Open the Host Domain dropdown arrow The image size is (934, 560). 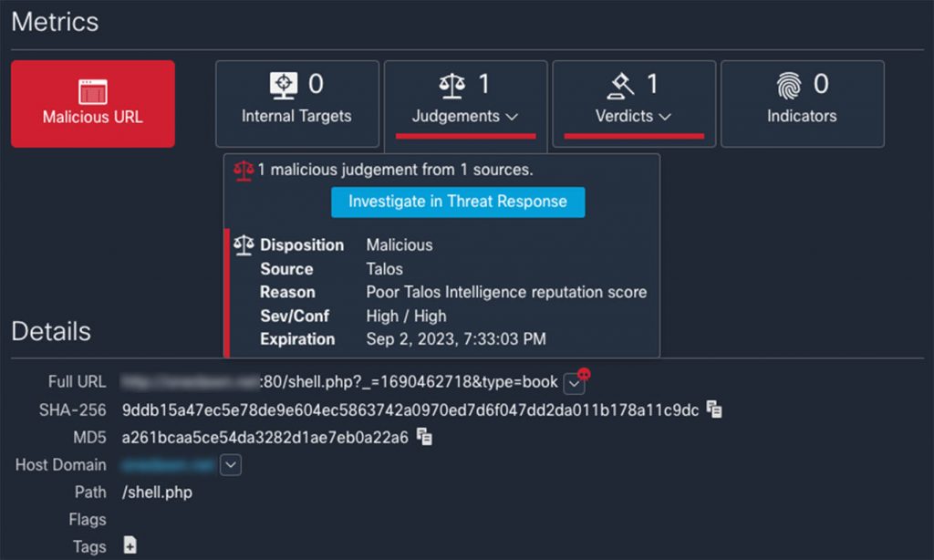coord(232,465)
